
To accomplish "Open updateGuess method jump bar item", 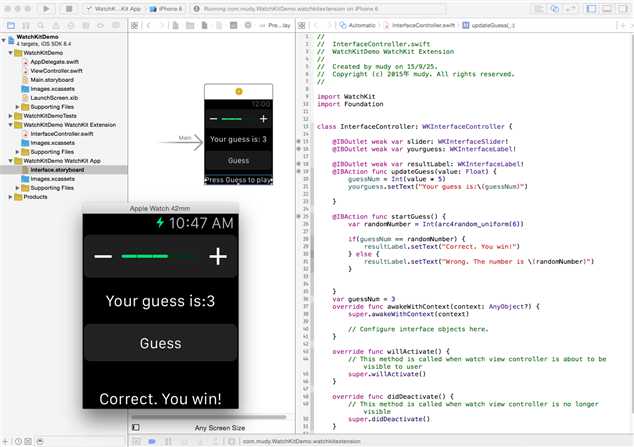I will 488,25.
